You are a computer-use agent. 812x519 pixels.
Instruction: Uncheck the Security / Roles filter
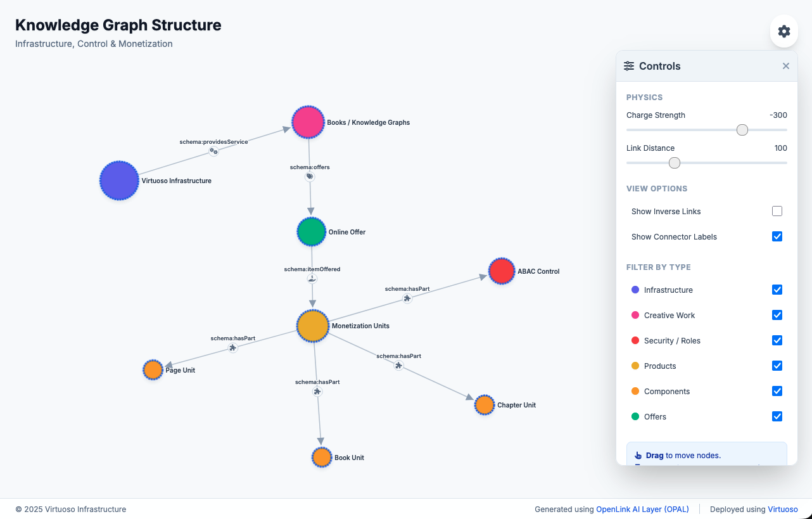[777, 340]
